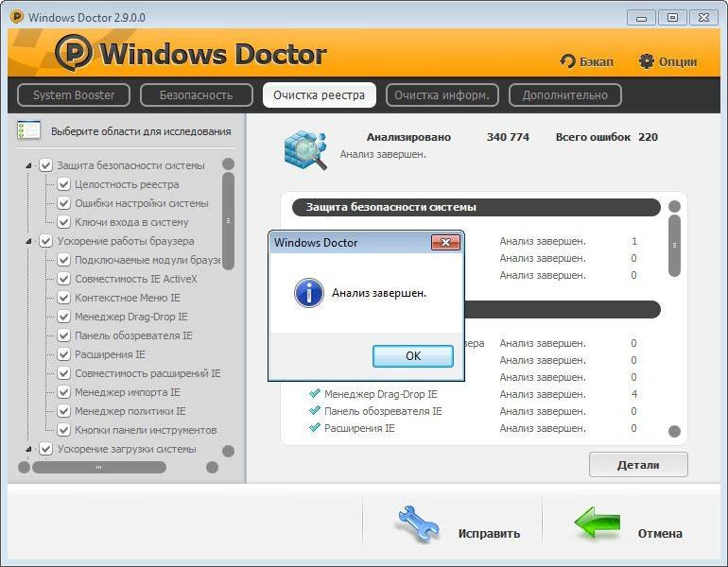The width and height of the screenshot is (728, 567).
Task: Click the Детали button
Action: pos(638,464)
